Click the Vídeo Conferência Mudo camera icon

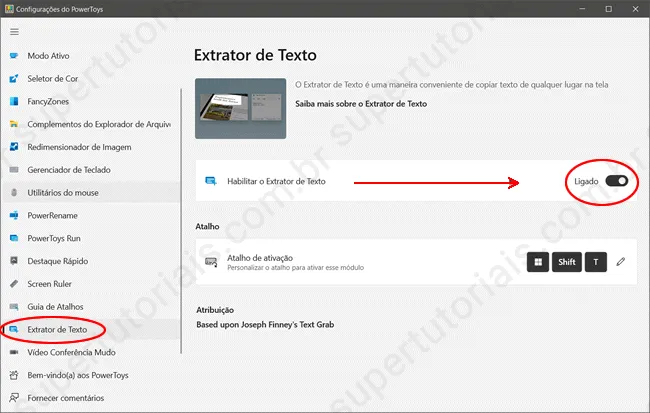tap(14, 352)
